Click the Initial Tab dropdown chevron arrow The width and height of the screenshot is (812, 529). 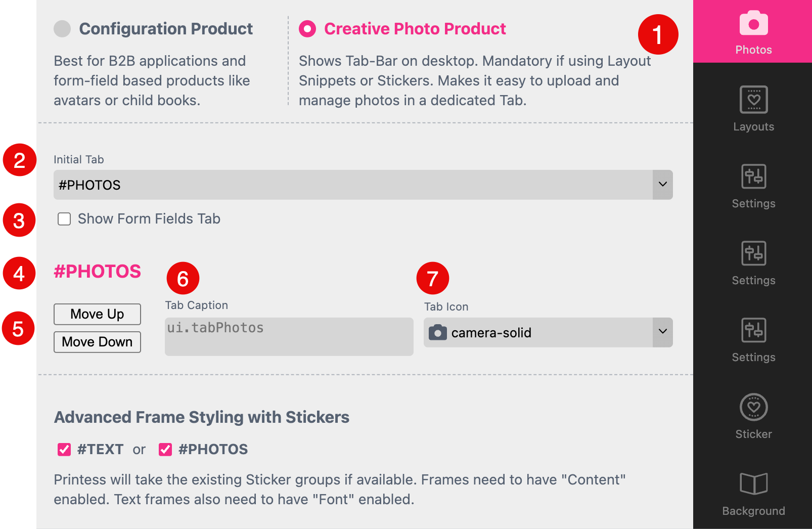[662, 185]
